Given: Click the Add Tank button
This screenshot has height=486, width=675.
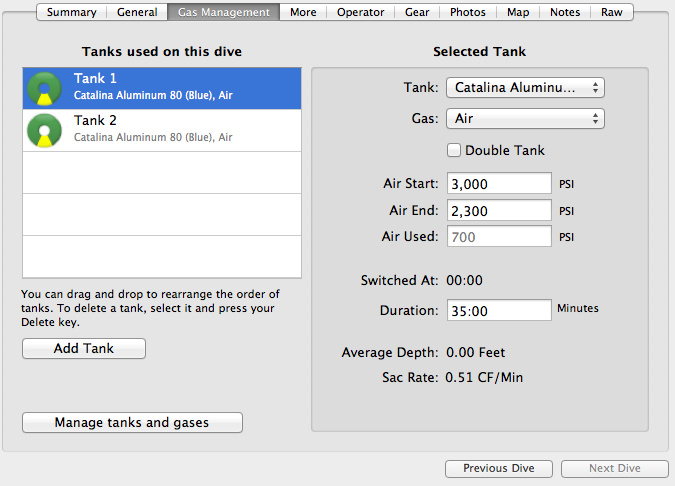Looking at the screenshot, I should (x=84, y=348).
